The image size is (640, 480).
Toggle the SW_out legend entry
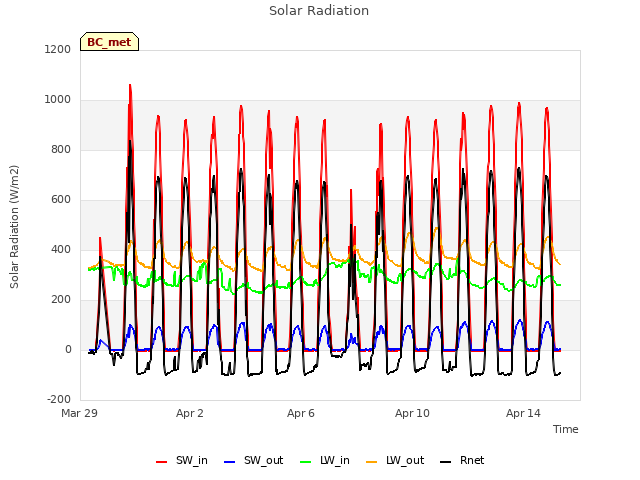(253, 461)
